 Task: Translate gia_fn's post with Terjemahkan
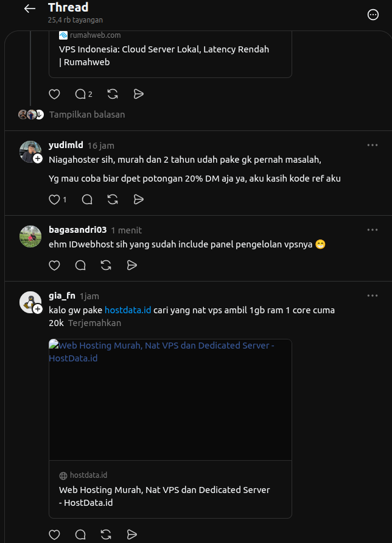(x=94, y=323)
